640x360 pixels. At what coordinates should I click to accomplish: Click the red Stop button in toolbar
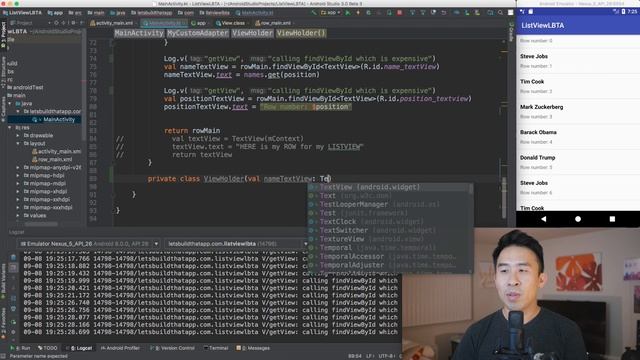point(400,13)
